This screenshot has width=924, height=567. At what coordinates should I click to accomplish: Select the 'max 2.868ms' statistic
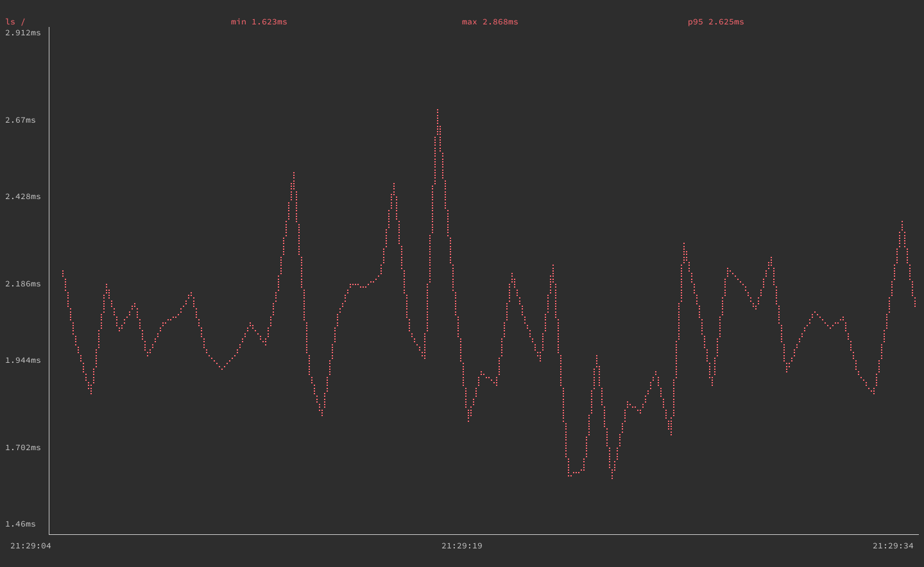(489, 21)
